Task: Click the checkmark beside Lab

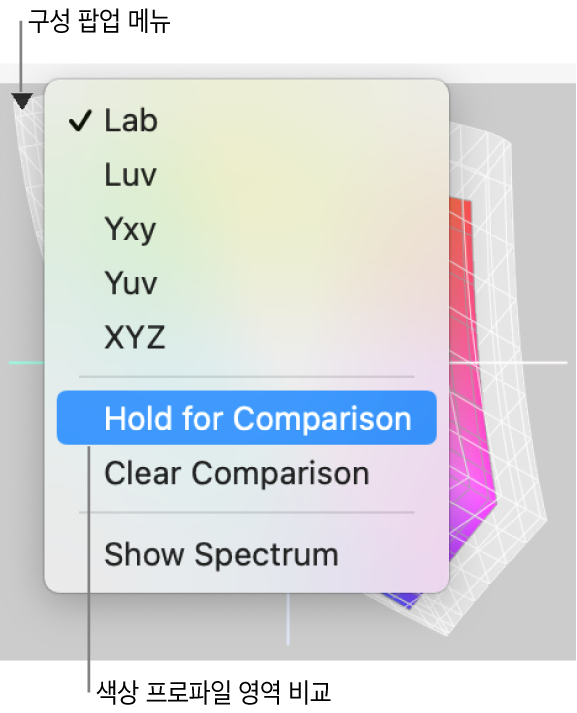Action: pos(80,121)
